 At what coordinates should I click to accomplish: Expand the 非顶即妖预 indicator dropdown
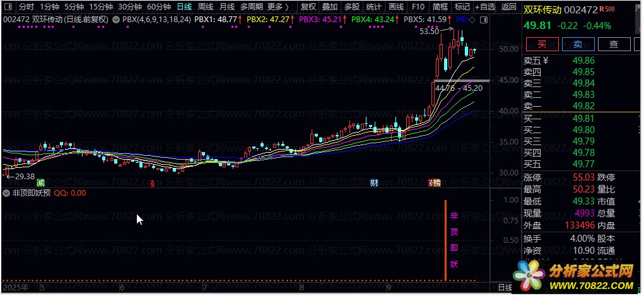coord(6,192)
